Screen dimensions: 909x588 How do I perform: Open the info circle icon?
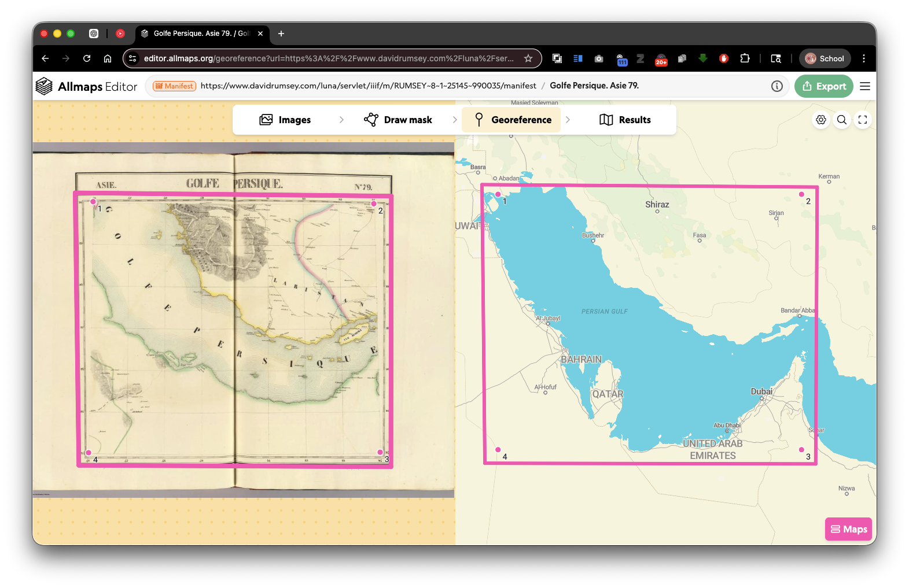click(777, 86)
